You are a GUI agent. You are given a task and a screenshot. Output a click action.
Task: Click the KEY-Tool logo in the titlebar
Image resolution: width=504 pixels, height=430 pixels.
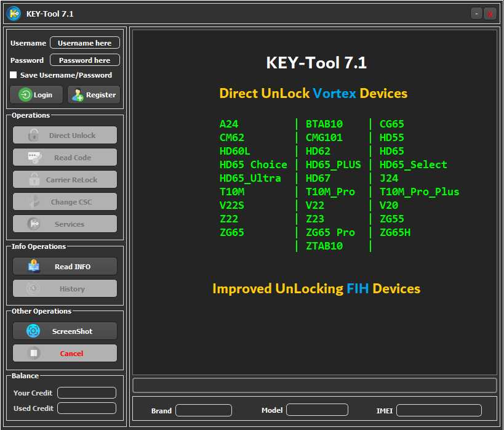13,13
